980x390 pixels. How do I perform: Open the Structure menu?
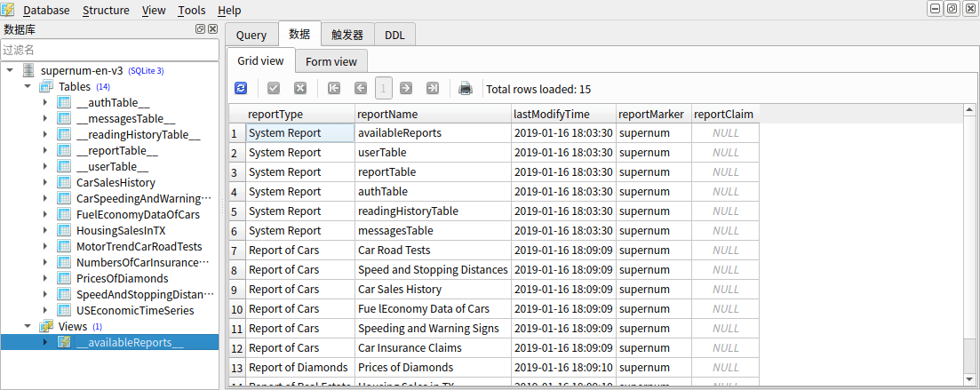point(106,10)
